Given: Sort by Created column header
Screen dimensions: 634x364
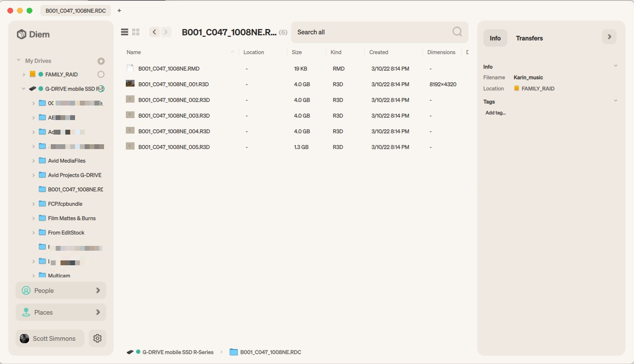Looking at the screenshot, I should point(378,52).
